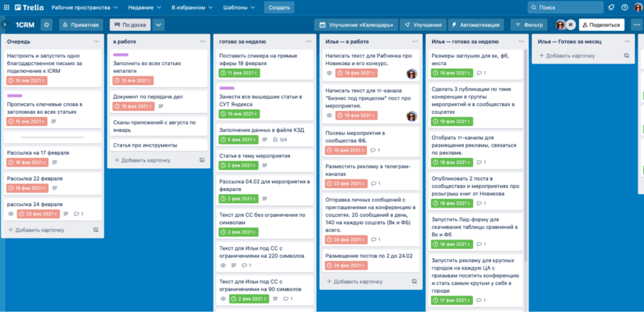Open the help question mark icon
Screen dimensions: 644x312
pyautogui.click(x=625, y=7)
